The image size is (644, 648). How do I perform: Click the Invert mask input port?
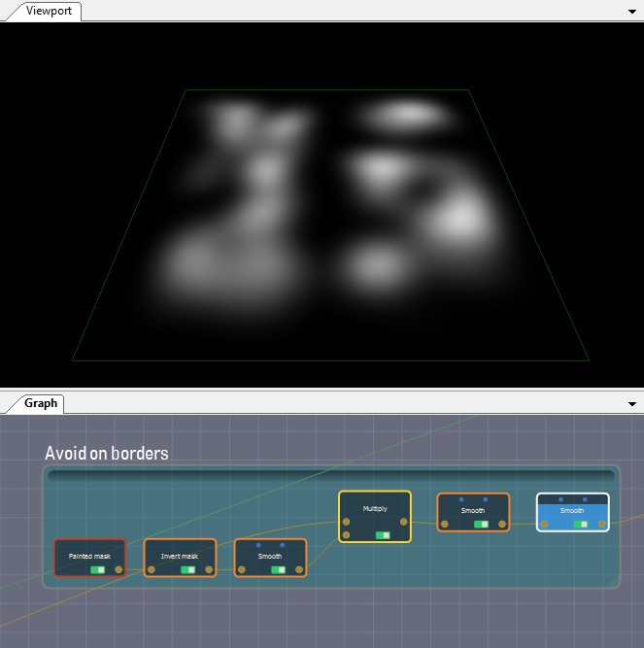tap(153, 570)
